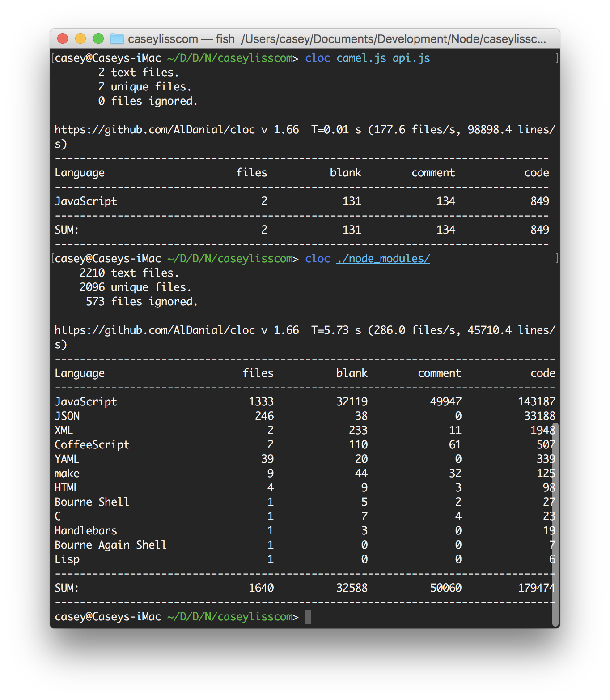The image size is (610, 700).
Task: Click the 'HTML' row label
Action: point(67,488)
